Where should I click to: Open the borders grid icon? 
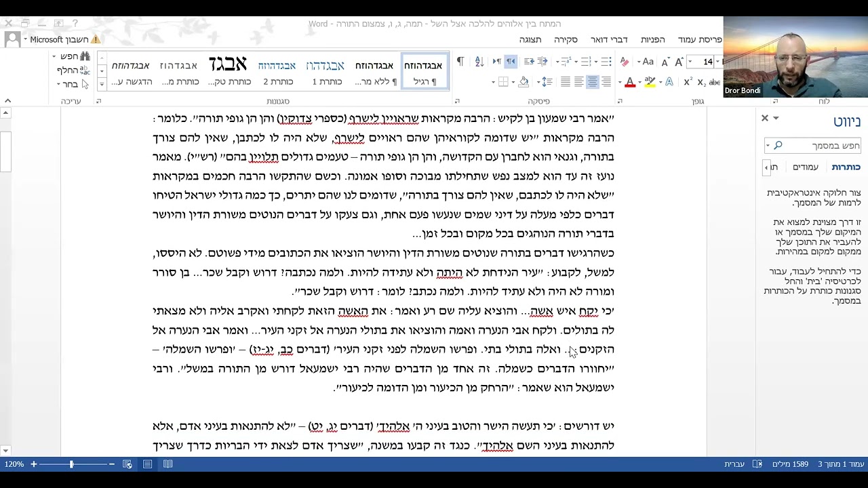(503, 82)
